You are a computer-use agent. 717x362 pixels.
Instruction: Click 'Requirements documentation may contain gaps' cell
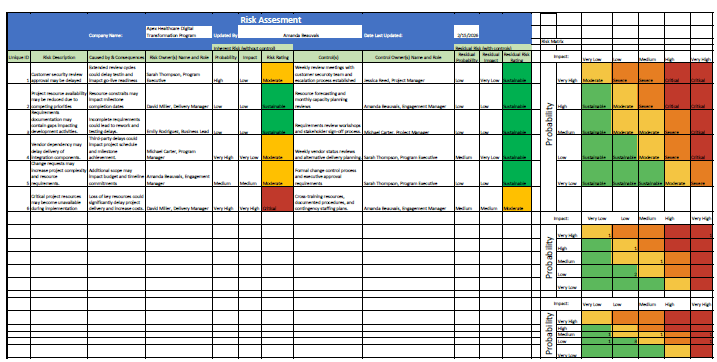click(x=59, y=122)
